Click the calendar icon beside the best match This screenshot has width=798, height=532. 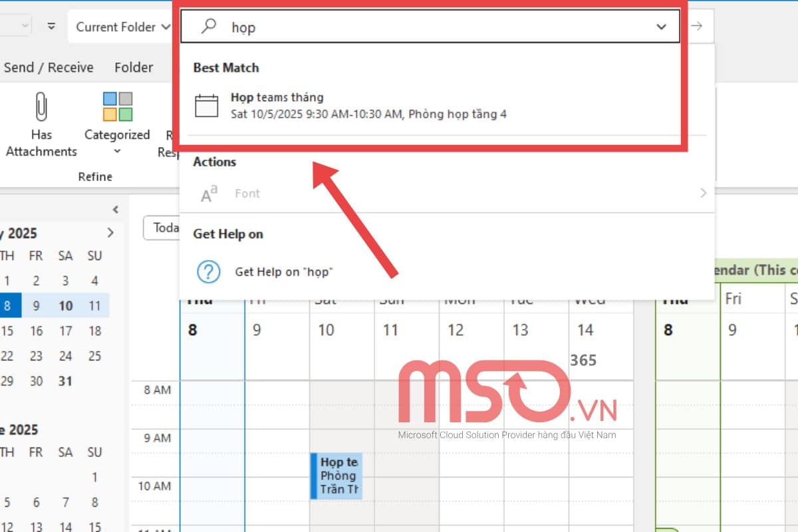(x=207, y=106)
